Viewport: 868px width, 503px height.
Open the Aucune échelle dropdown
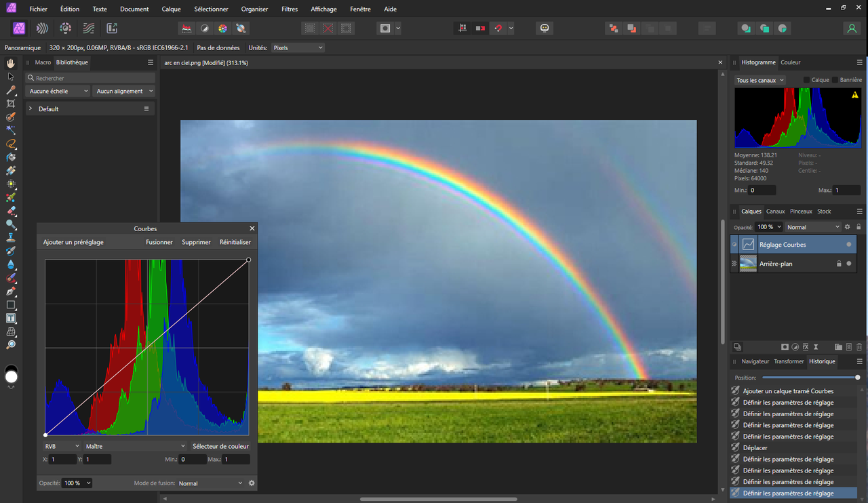[x=58, y=91]
